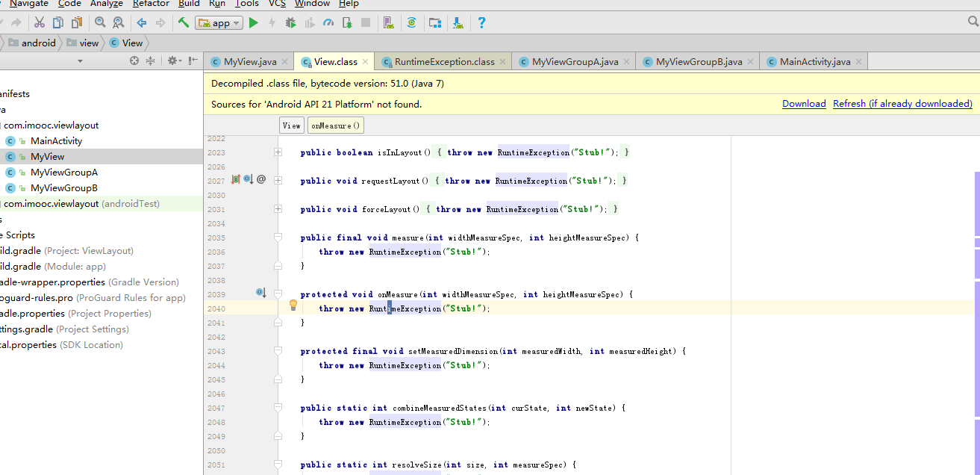The image size is (980, 475).
Task: Click Refresh (if already downloaded) link
Action: click(x=902, y=104)
